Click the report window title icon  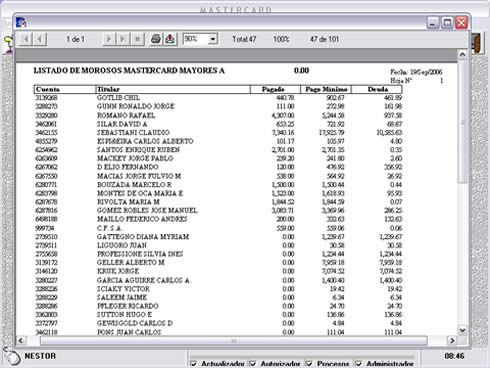pos(21,22)
